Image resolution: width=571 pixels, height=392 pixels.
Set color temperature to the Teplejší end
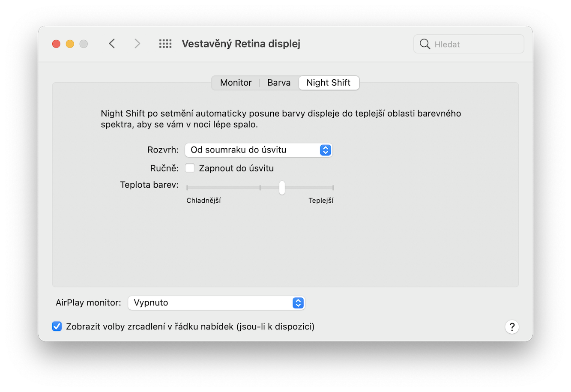click(x=333, y=188)
